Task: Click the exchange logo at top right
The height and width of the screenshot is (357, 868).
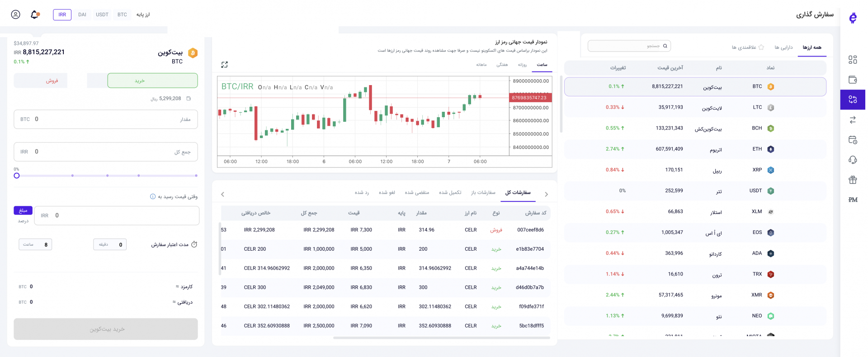Action: tap(853, 18)
